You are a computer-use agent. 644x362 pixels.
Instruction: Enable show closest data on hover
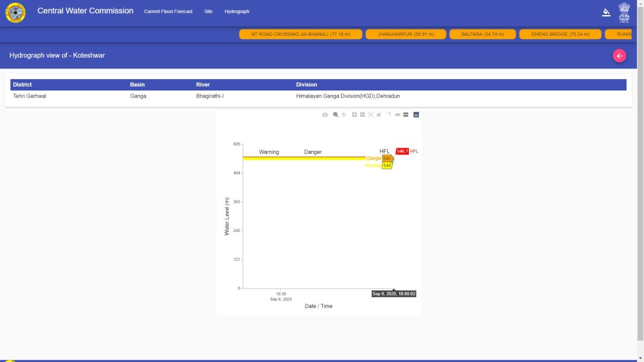(x=397, y=114)
